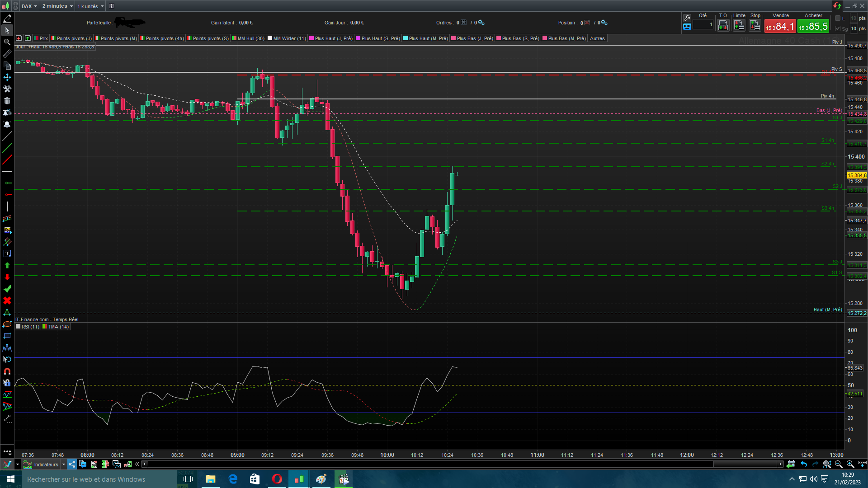This screenshot has width=868, height=488.
Task: Expand the Indicateurs dropdown arrow
Action: click(x=64, y=464)
